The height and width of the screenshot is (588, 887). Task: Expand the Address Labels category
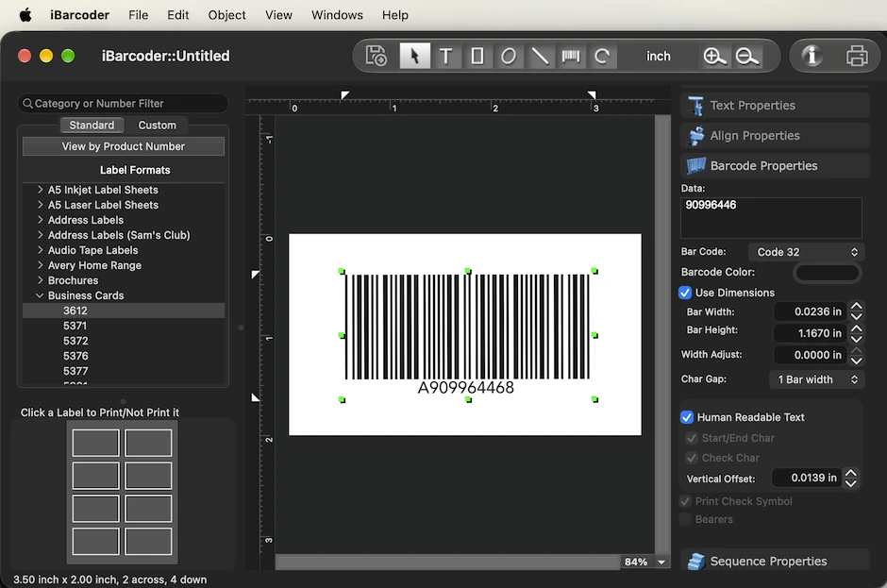[x=41, y=220]
